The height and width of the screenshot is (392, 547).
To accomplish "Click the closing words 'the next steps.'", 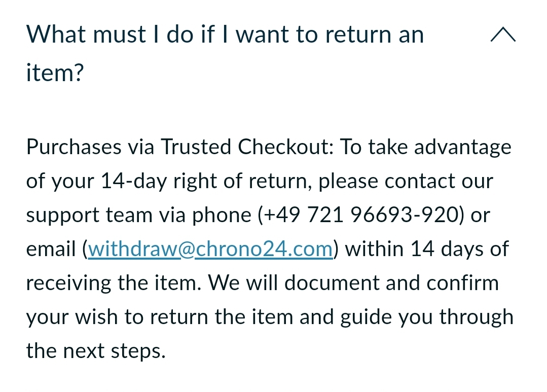I will 96,351.
